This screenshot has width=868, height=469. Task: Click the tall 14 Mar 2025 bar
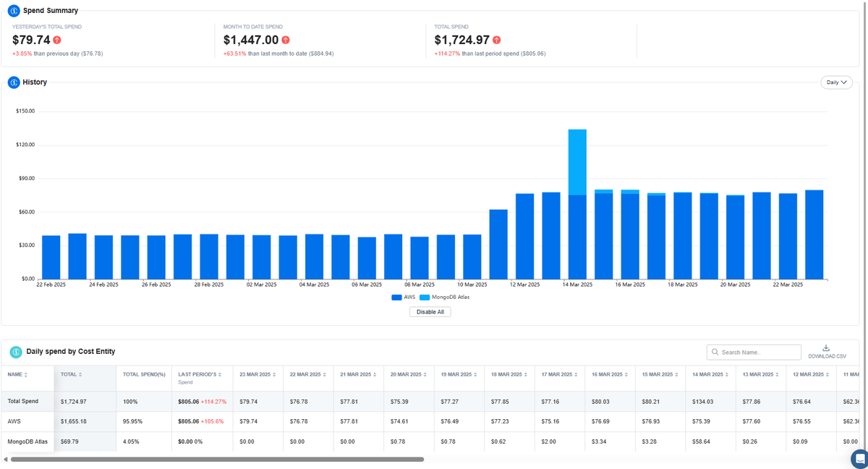[577, 204]
